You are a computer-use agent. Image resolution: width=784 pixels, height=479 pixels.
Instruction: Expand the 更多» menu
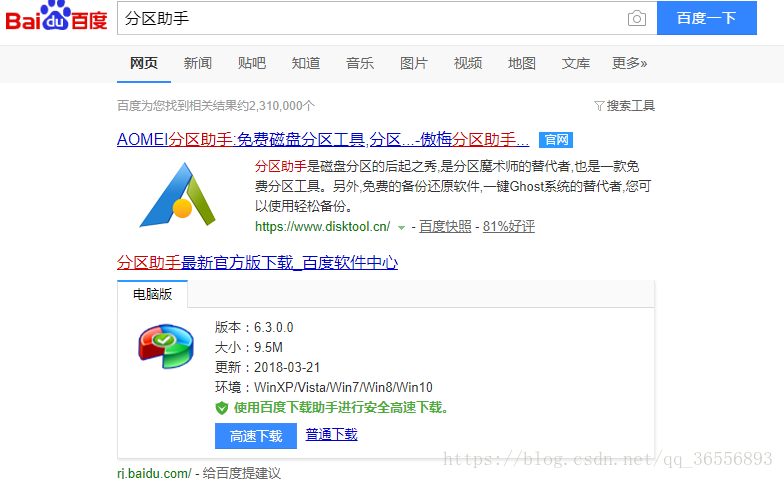coord(630,63)
